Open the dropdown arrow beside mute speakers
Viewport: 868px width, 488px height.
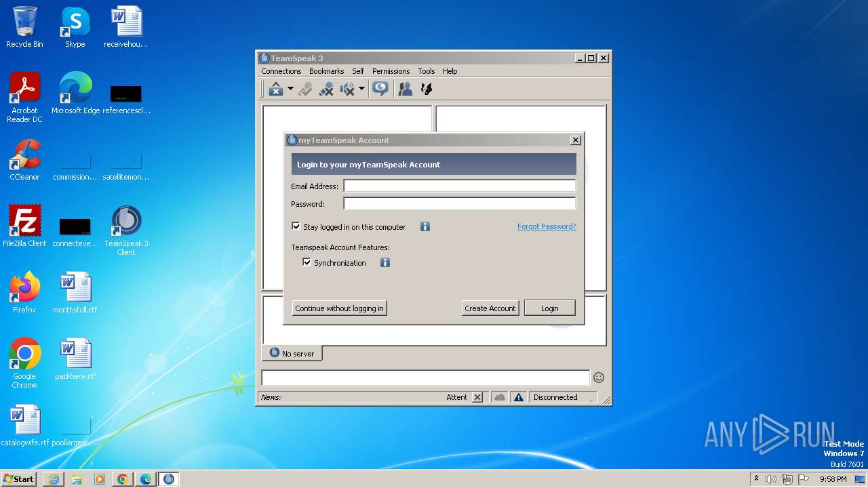point(361,89)
